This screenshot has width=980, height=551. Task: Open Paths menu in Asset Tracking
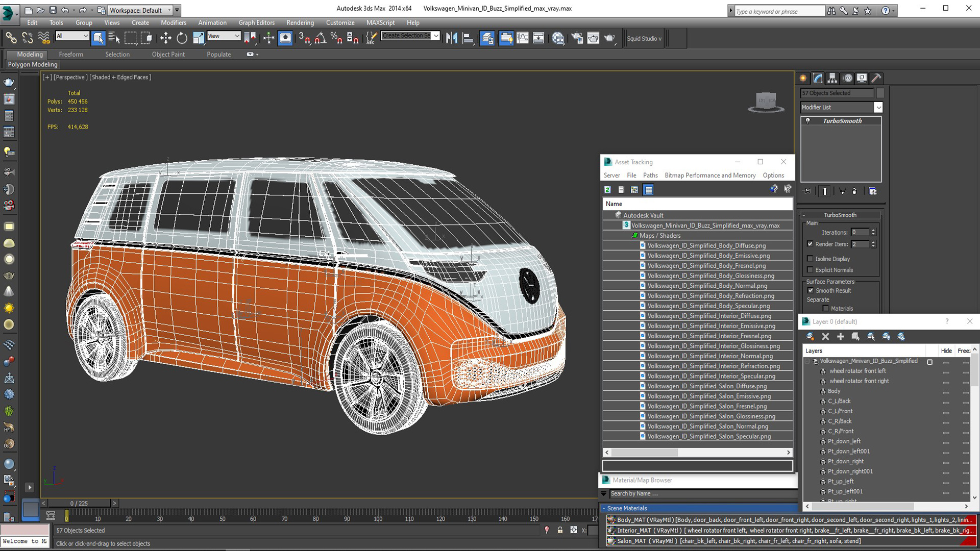[x=650, y=175]
